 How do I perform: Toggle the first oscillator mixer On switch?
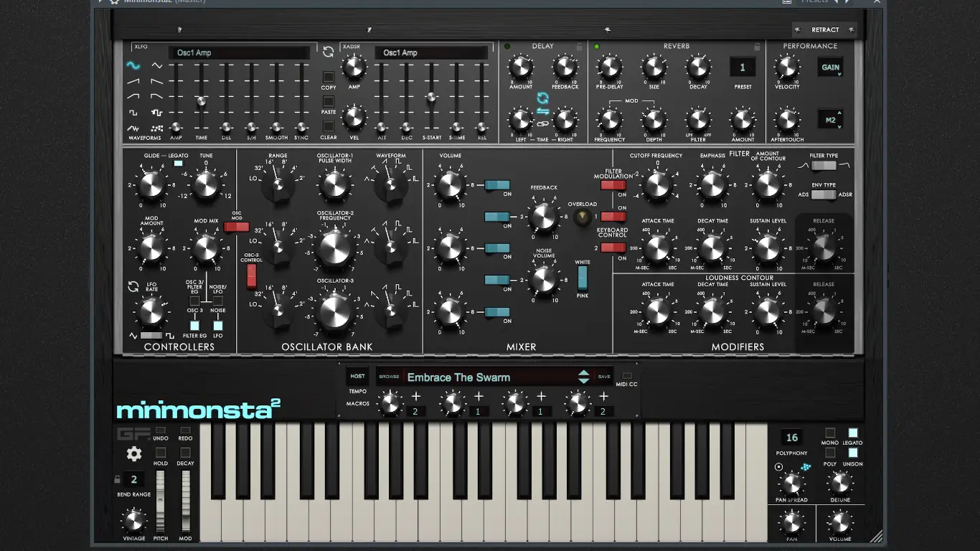click(497, 185)
